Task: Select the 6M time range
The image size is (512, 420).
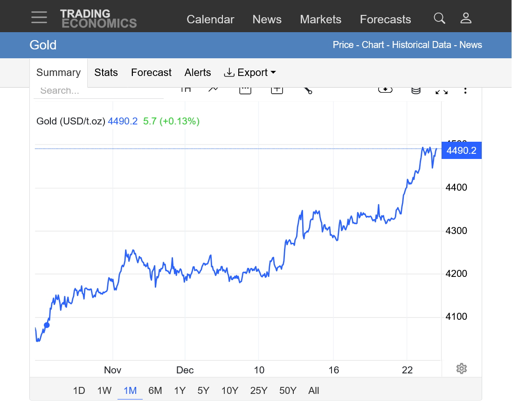Action: (x=155, y=391)
